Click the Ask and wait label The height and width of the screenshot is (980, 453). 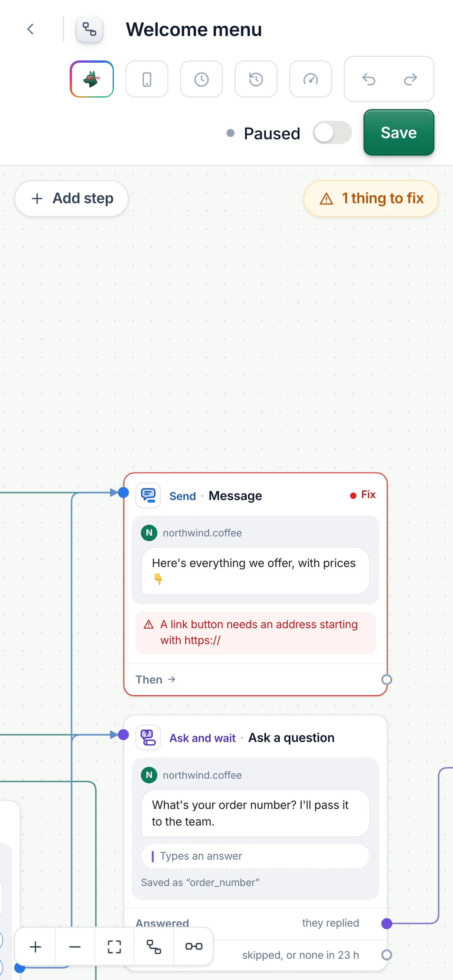click(202, 738)
